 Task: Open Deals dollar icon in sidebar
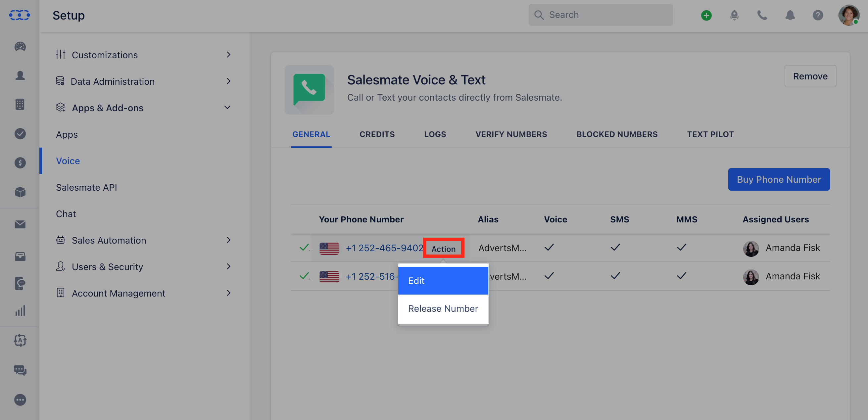20,163
